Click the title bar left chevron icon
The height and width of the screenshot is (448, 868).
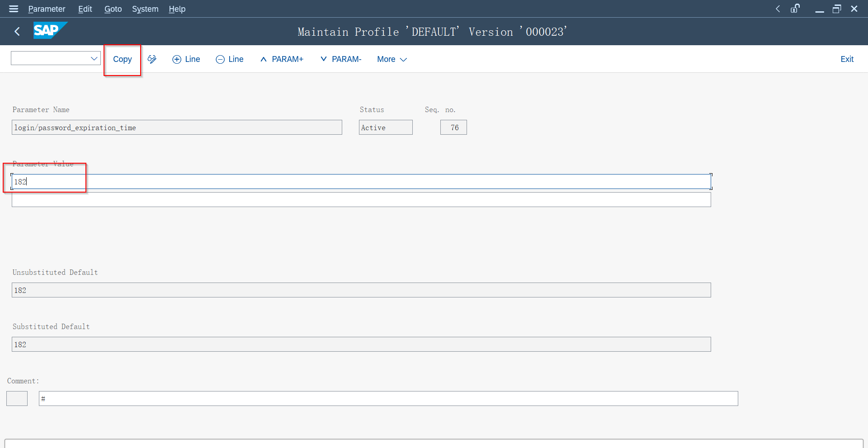pyautogui.click(x=778, y=9)
